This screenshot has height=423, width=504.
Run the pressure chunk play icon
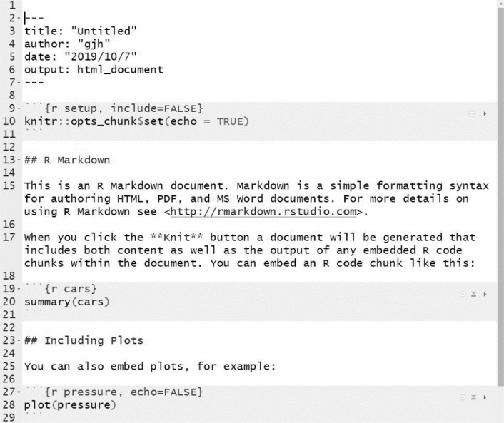click(485, 397)
